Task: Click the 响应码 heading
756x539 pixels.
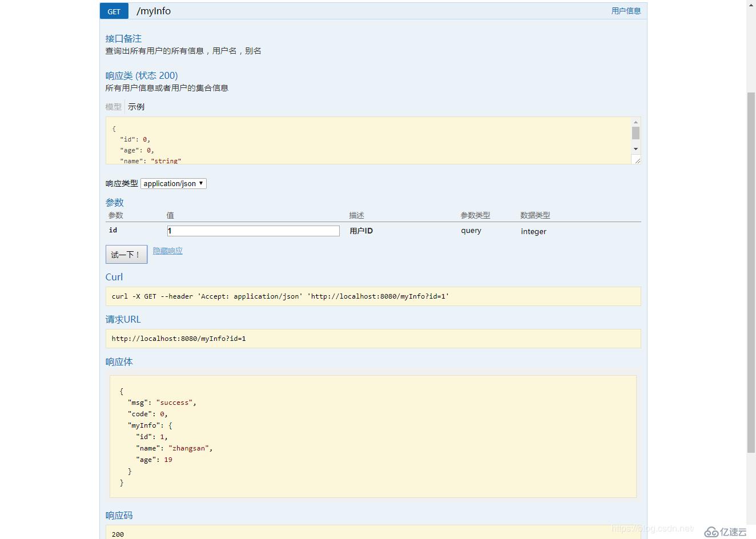Action: (x=119, y=515)
